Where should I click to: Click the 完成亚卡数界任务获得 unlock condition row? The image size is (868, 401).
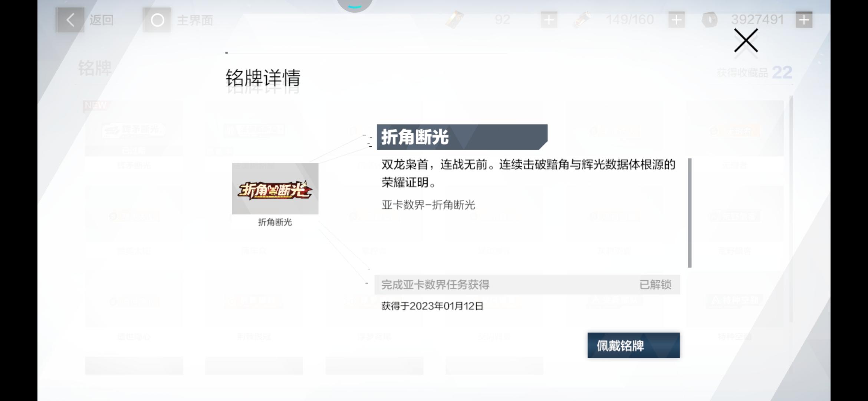click(x=527, y=285)
